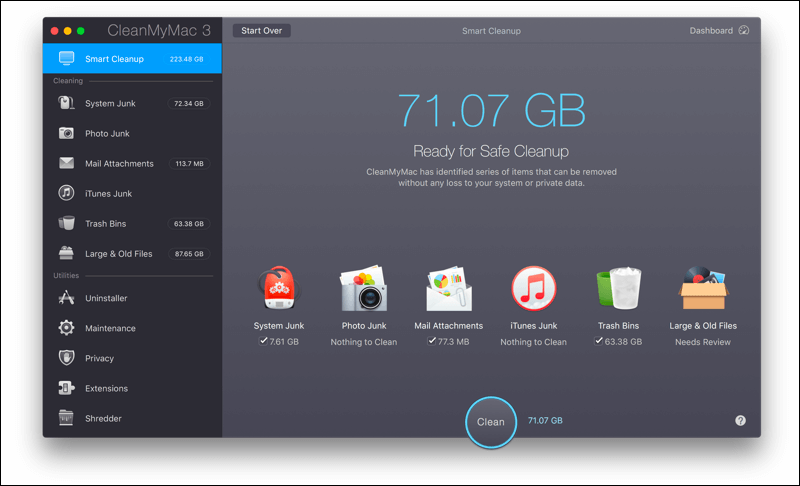Open the Maintenance utility label
The height and width of the screenshot is (486, 800).
tap(110, 328)
